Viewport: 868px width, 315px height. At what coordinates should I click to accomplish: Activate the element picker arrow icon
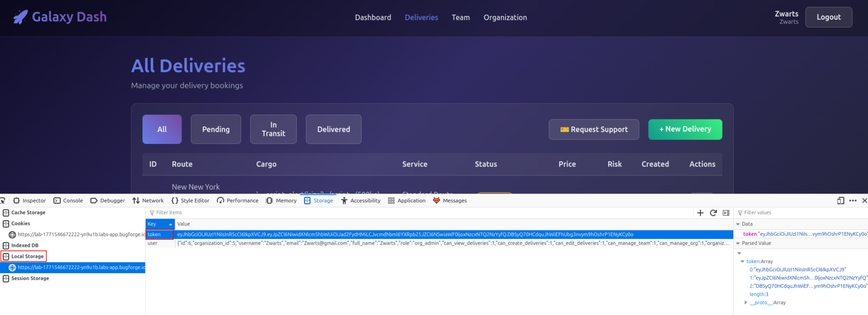[x=3, y=201]
